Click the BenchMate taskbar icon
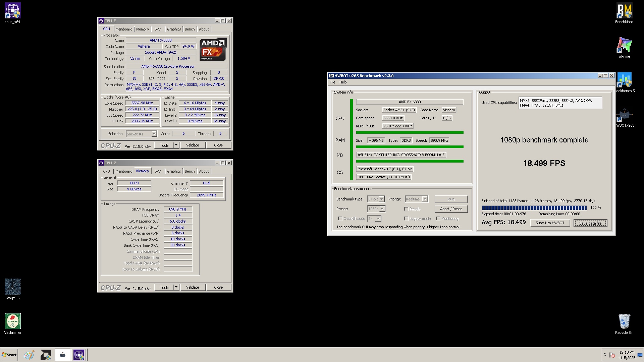The height and width of the screenshot is (362, 644). pos(46,355)
